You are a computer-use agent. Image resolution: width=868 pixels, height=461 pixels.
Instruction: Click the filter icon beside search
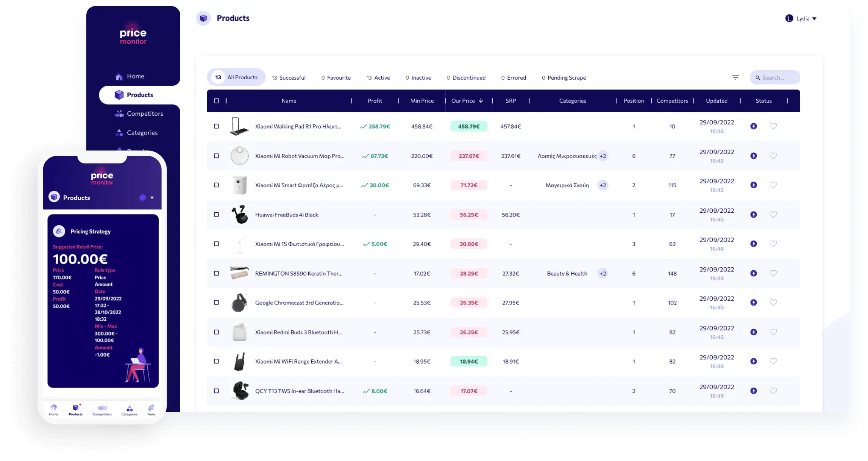pos(735,77)
